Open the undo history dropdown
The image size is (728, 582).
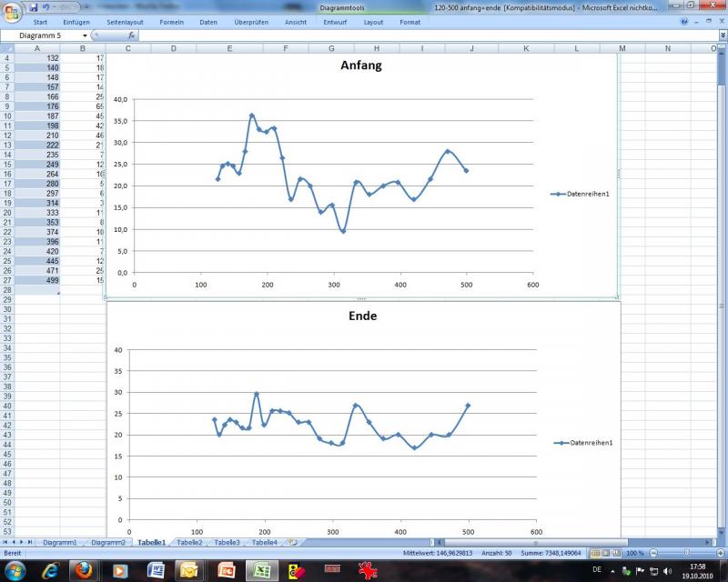coord(55,7)
